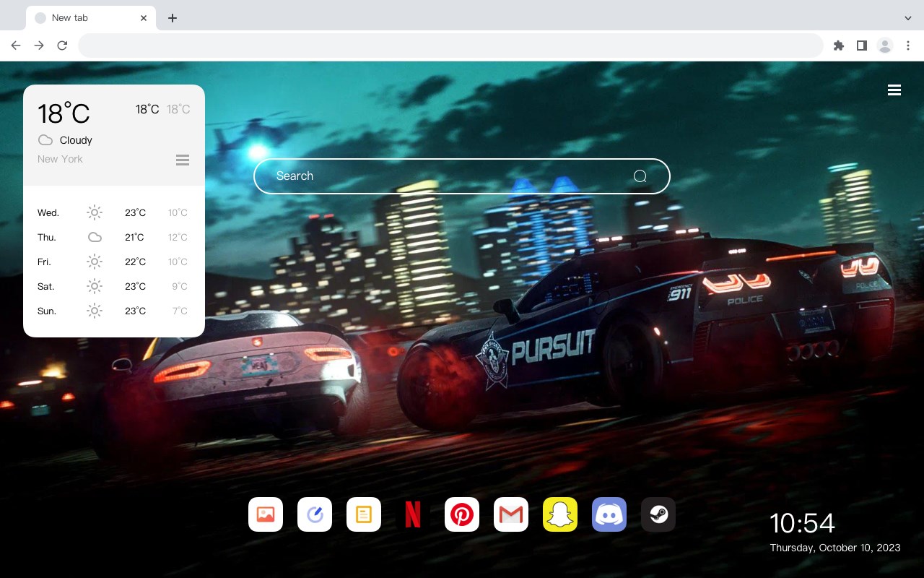Screen dimensions: 924x578
Task: Click the Thu. forecast row label
Action: click(47, 238)
